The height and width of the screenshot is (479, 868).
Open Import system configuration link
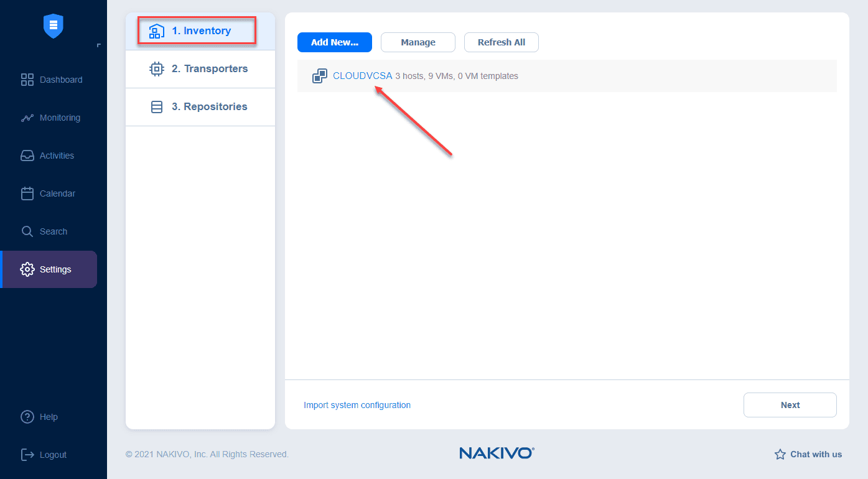pyautogui.click(x=357, y=405)
